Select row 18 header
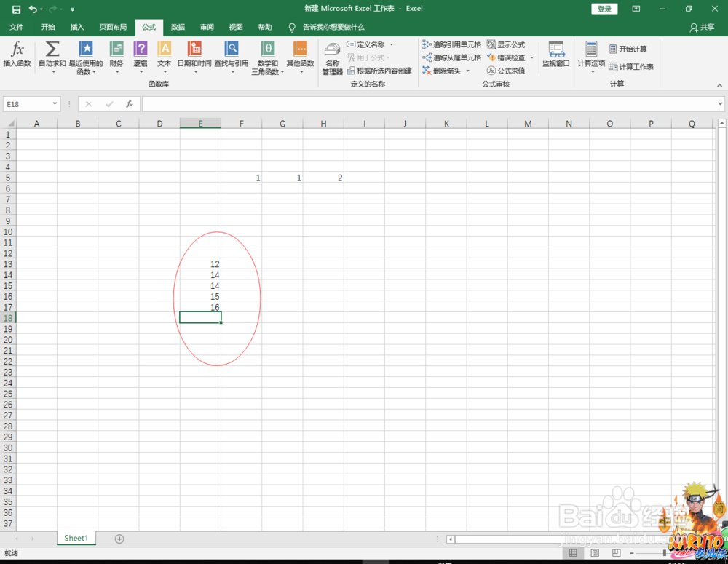This screenshot has height=564, width=728. tap(8, 318)
